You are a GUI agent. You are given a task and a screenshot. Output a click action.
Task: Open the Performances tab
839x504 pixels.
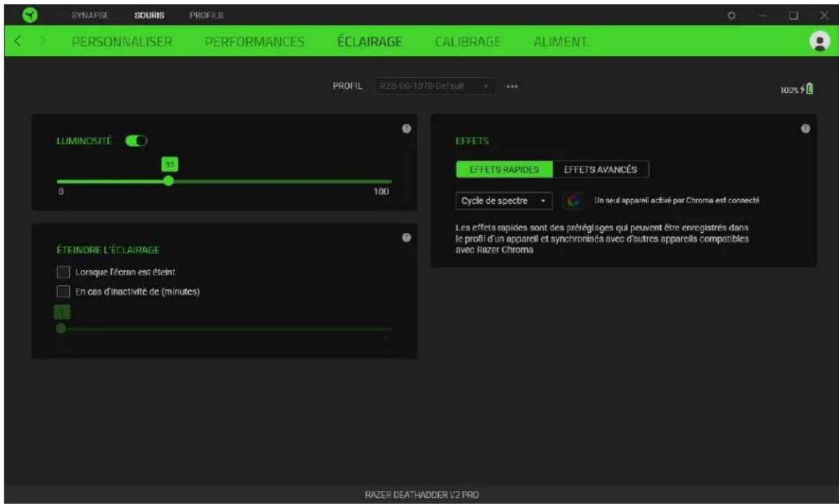click(x=254, y=42)
